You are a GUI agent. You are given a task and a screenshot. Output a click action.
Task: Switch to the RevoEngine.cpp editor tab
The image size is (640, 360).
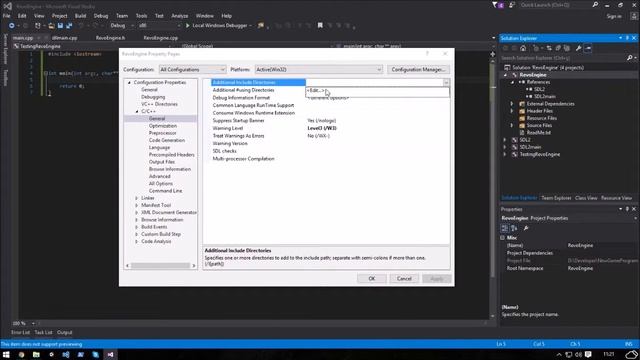[x=160, y=38]
